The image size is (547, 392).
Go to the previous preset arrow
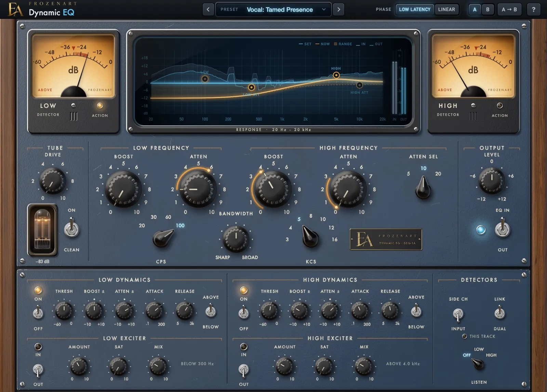(x=208, y=10)
